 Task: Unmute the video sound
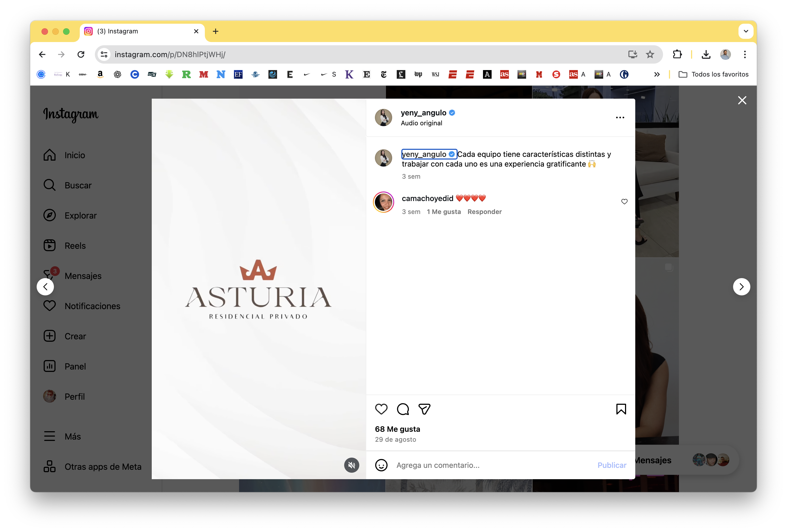pos(351,465)
